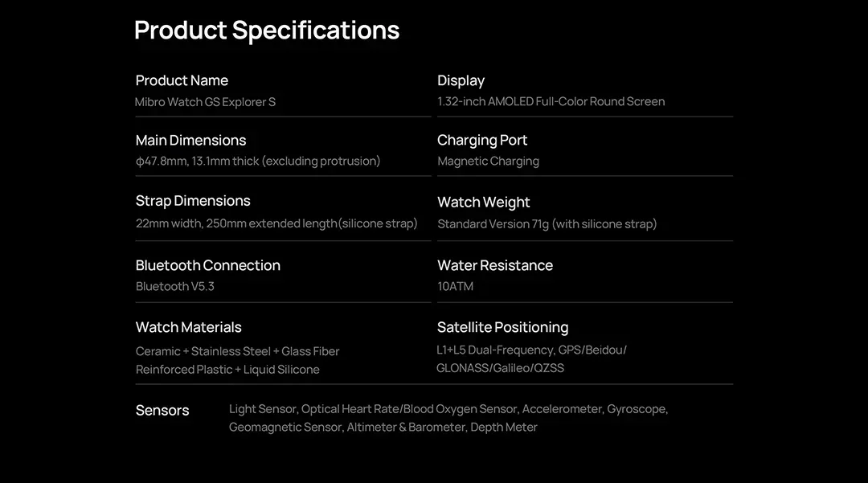This screenshot has height=483, width=868.
Task: Select the Sensors label
Action: click(x=162, y=411)
